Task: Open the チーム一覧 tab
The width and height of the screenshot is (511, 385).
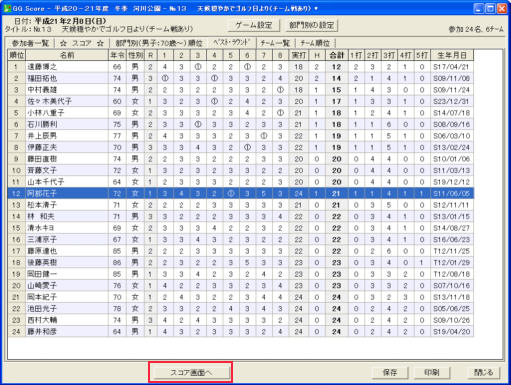Action: click(x=275, y=43)
